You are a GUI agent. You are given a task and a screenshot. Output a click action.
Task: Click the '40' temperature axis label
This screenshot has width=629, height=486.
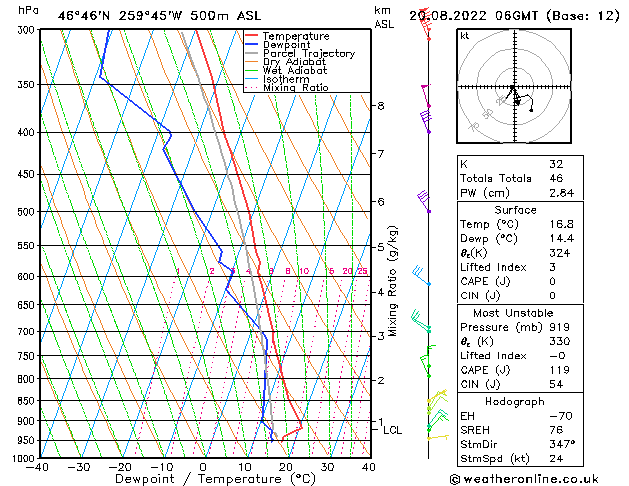369,467
